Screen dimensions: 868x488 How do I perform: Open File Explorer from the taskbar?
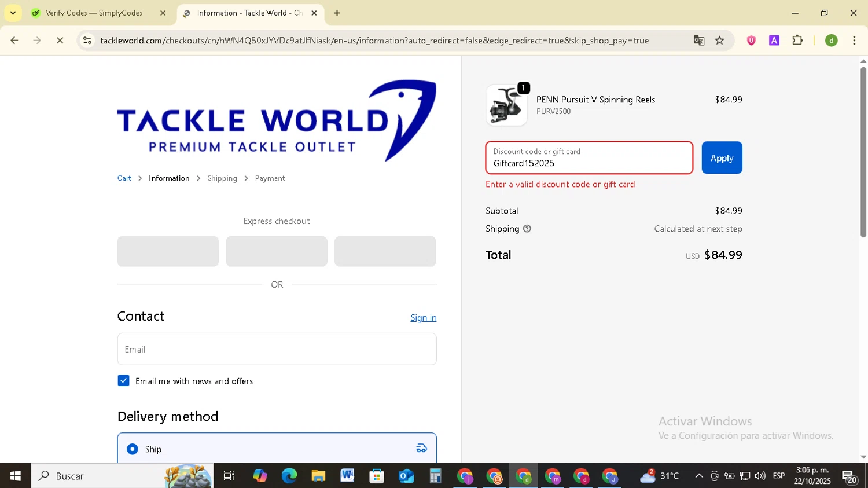point(318,476)
